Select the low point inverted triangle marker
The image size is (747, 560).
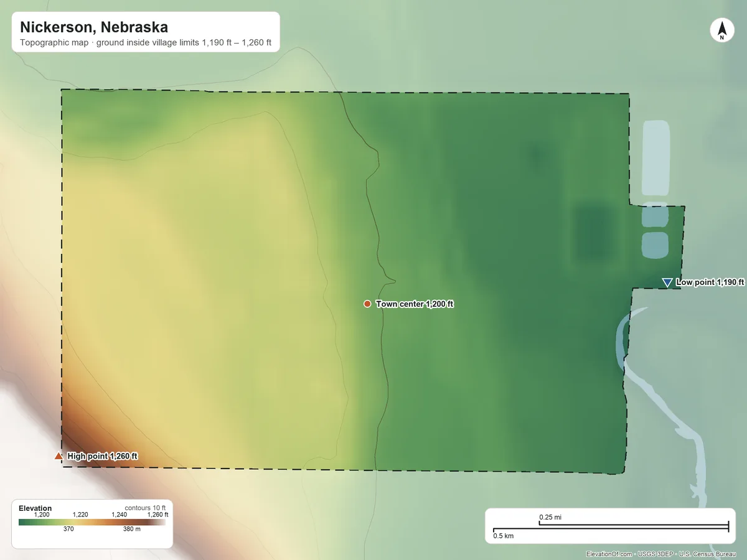point(667,282)
